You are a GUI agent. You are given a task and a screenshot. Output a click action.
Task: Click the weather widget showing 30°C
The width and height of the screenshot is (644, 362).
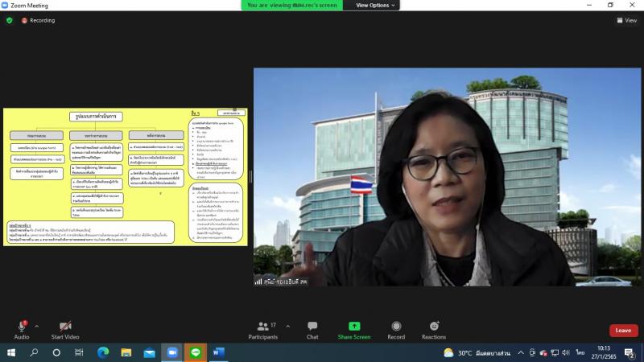tap(477, 353)
